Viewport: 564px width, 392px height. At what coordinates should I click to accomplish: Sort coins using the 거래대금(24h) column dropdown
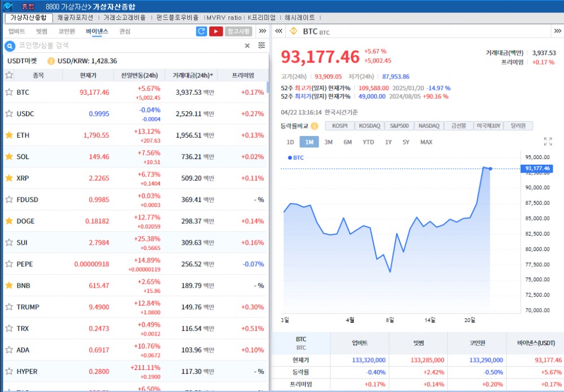(x=192, y=75)
